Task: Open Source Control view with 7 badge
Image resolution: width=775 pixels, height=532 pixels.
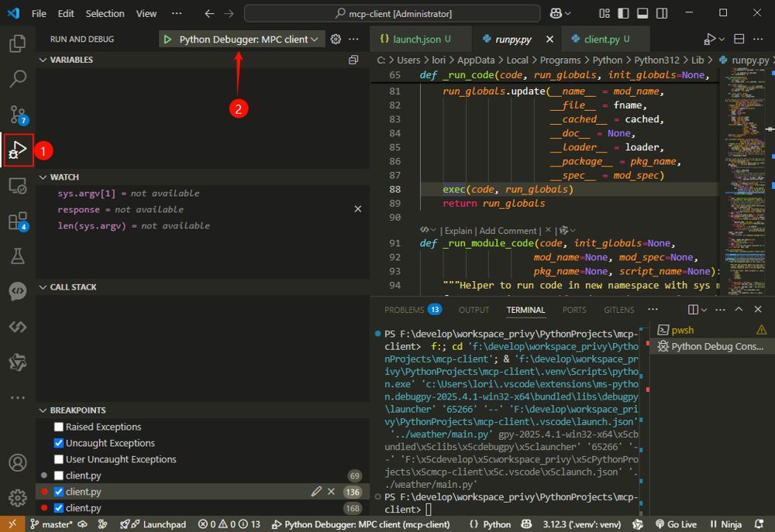Action: coord(17,115)
